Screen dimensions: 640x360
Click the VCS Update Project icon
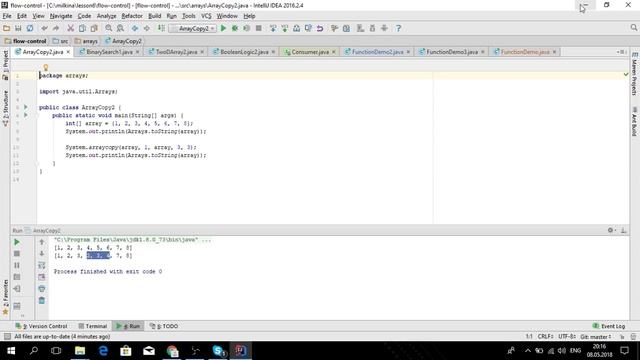coord(273,28)
